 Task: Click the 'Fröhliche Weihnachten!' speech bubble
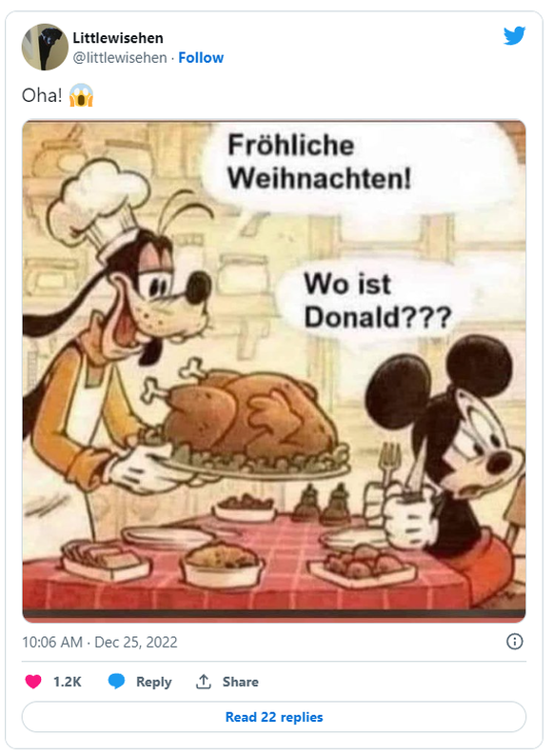359,163
